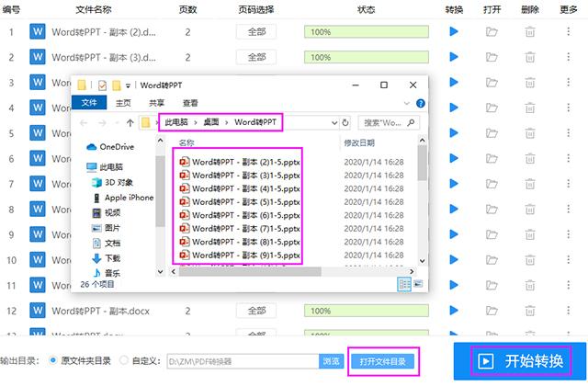588x386 pixels.
Task: Click the properties quick access icon in Explorer title bar
Action: (x=102, y=85)
